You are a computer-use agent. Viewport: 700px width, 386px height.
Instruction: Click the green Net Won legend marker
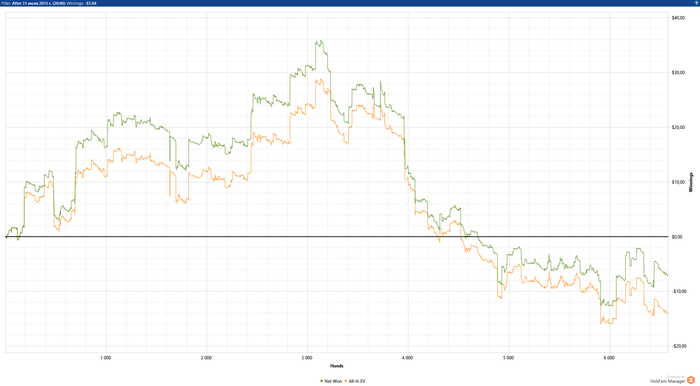pyautogui.click(x=321, y=381)
